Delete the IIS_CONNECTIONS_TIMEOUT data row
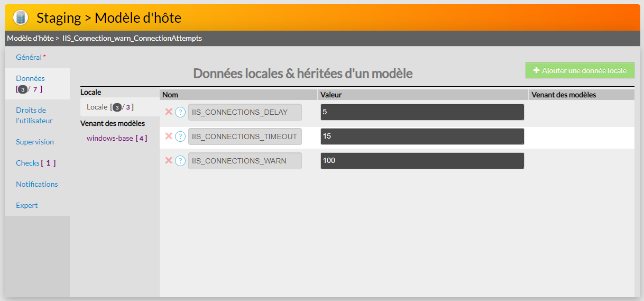Image resolution: width=644 pixels, height=301 pixels. 169,136
